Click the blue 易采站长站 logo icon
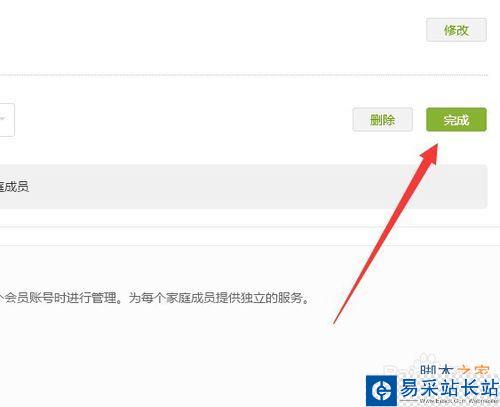The image size is (500, 407). point(382,390)
